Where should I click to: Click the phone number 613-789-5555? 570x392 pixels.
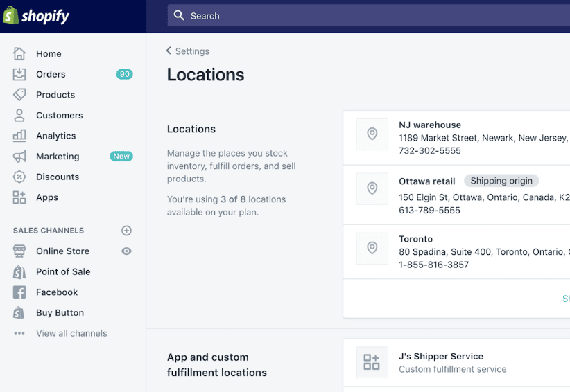[430, 211]
